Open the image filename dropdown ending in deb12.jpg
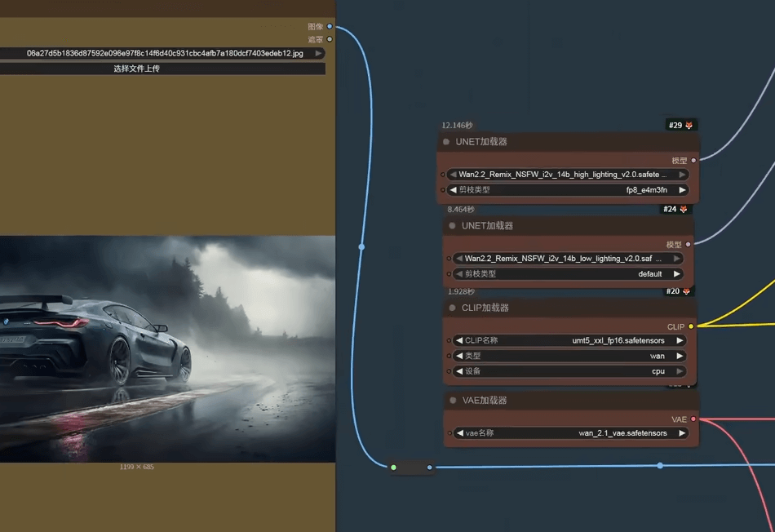Screen dimensions: 775x532 (162, 53)
